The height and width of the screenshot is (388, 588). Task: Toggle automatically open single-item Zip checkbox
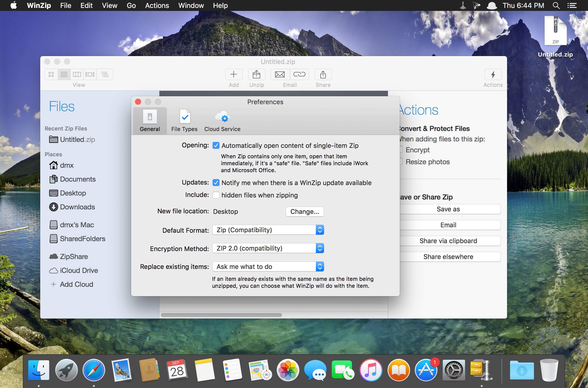[x=216, y=145]
